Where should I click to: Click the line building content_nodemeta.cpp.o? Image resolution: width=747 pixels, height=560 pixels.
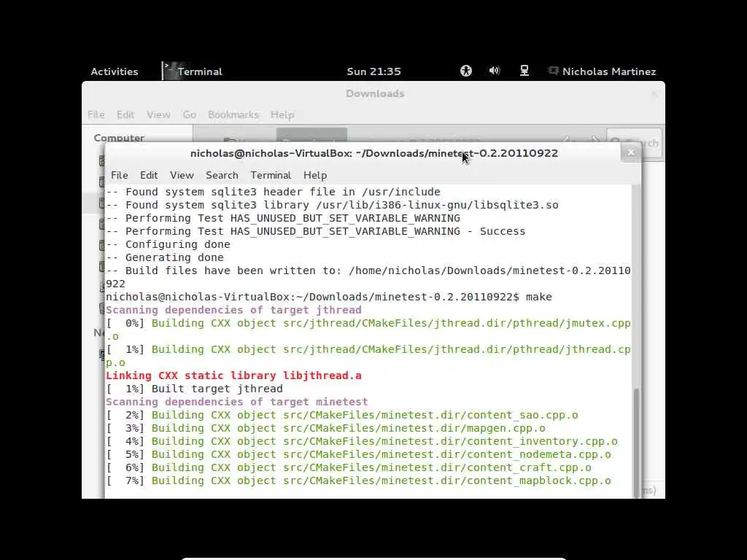click(x=358, y=454)
